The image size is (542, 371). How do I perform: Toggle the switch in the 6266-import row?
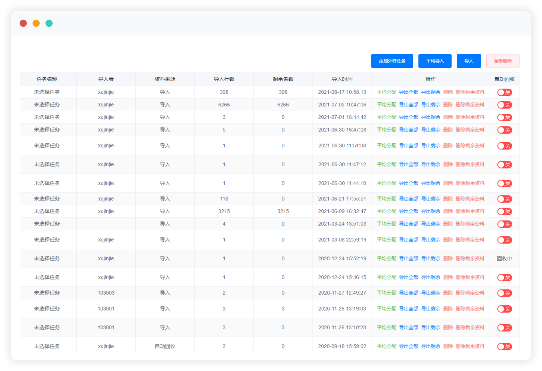504,105
